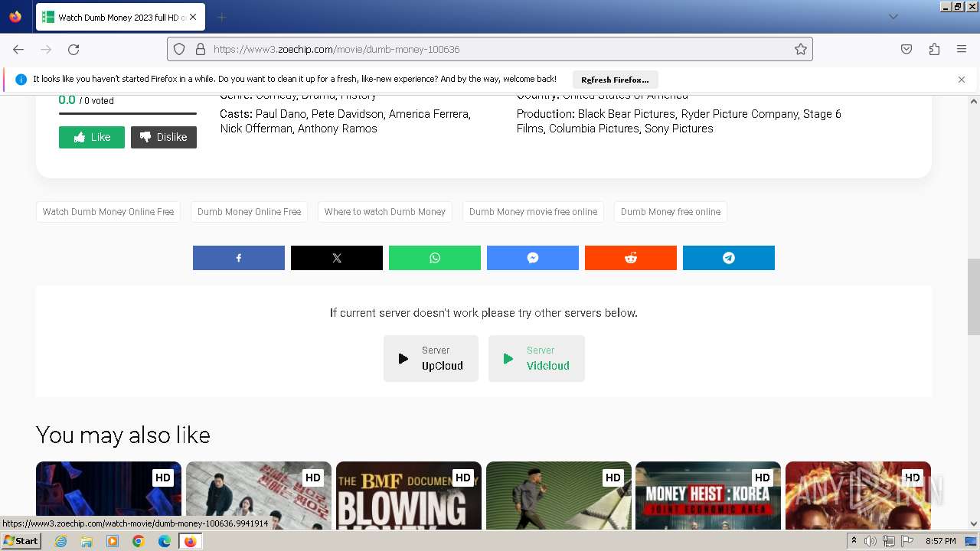Click the browser Back arrow

18,49
